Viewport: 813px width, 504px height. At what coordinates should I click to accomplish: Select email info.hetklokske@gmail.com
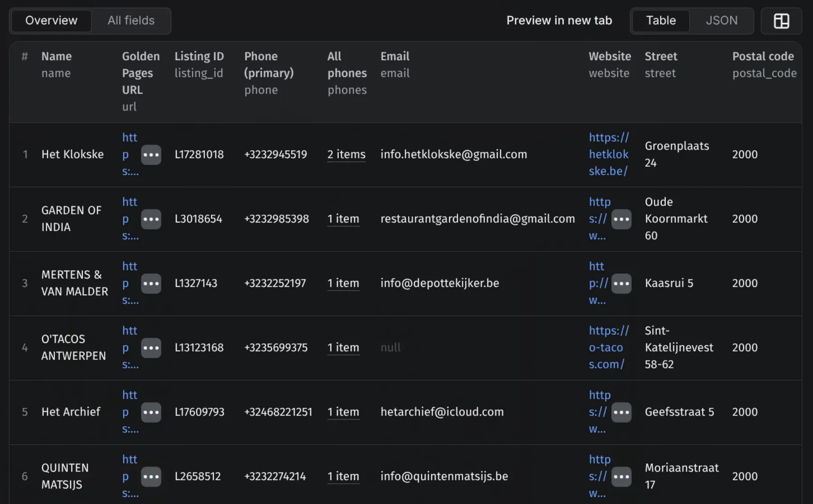[x=453, y=154]
